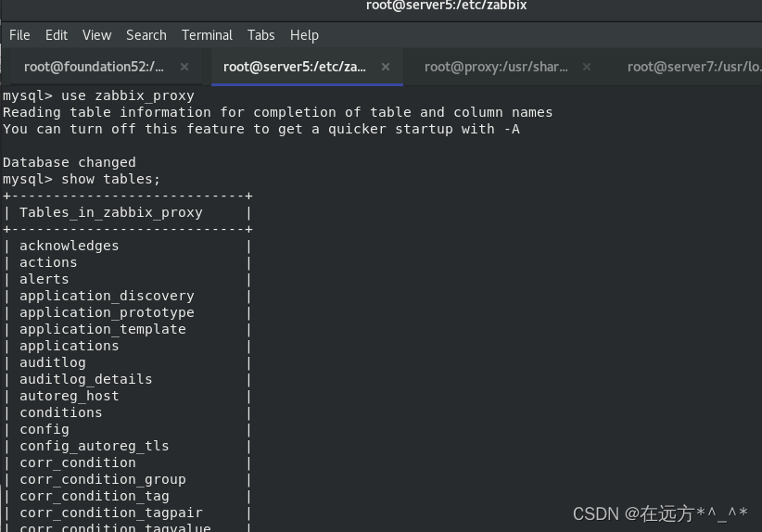
Task: Close the root@proxy tab
Action: point(587,67)
